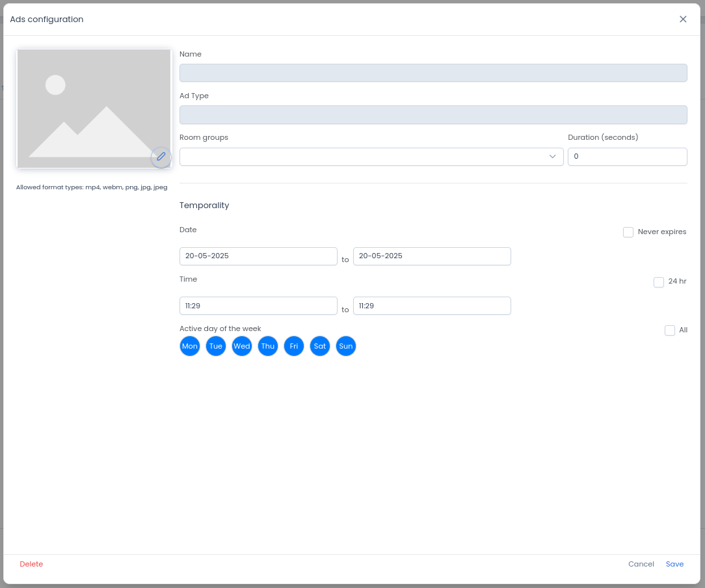
Task: Open the Room groups dropdown
Action: point(371,157)
